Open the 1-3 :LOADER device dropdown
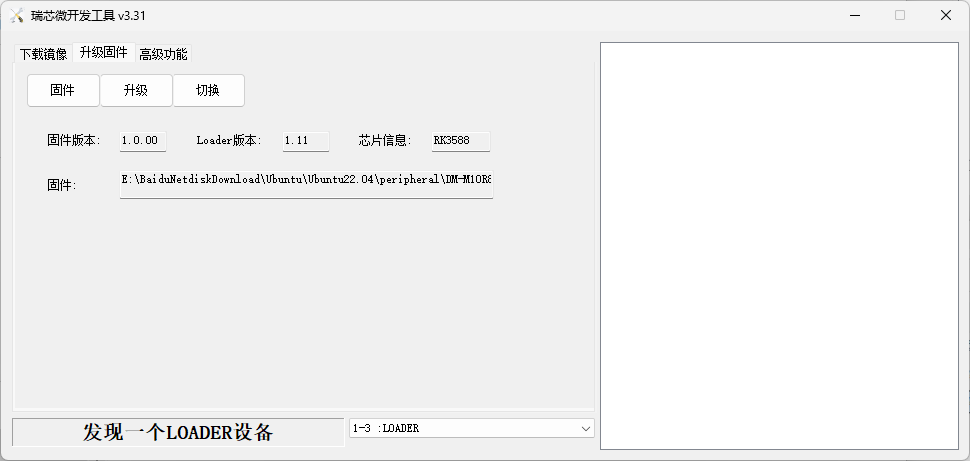The width and height of the screenshot is (970, 461). coord(471,428)
